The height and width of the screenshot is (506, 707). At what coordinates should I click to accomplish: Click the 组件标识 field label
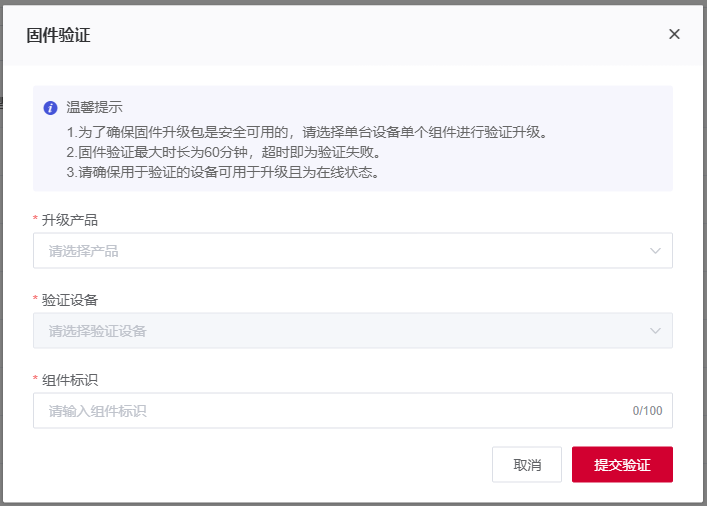[x=69, y=380]
